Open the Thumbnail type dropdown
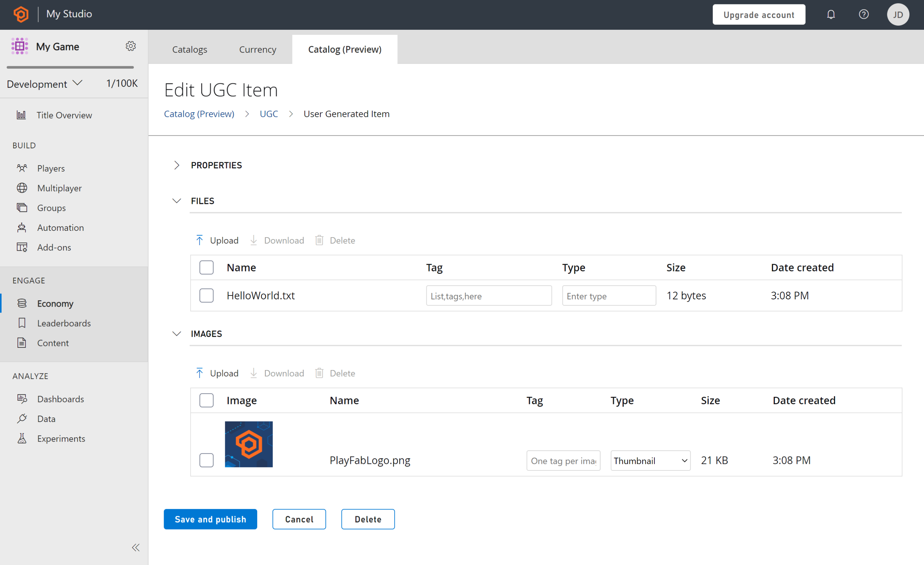924x565 pixels. (x=649, y=460)
